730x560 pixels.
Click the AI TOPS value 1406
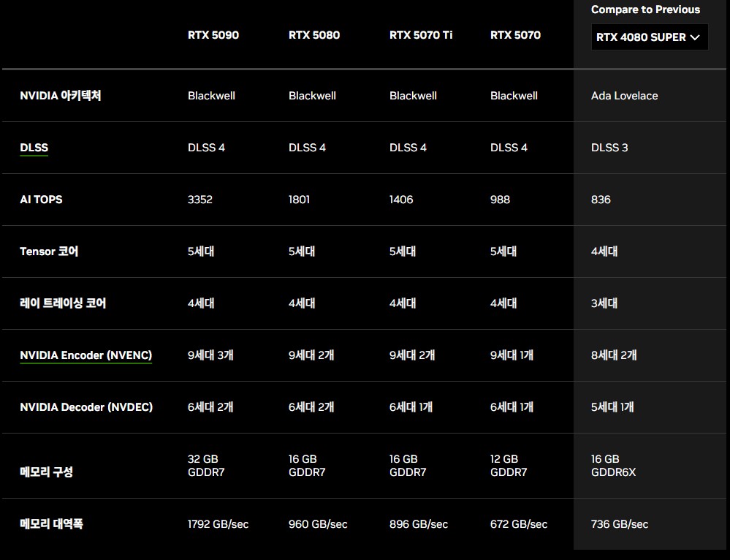click(x=401, y=200)
